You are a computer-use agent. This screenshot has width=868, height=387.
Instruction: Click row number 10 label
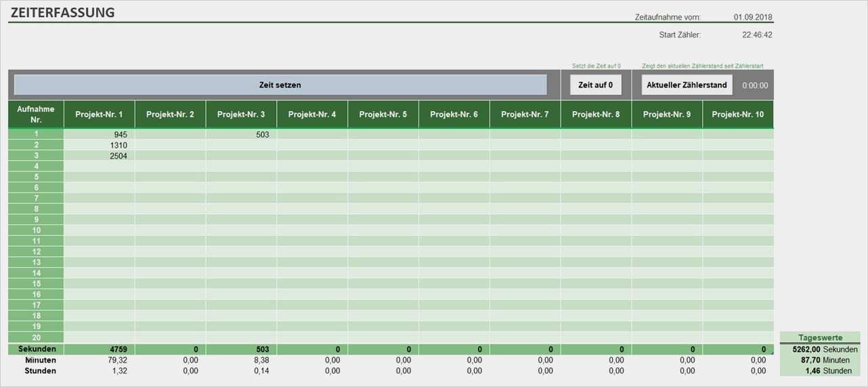36,230
